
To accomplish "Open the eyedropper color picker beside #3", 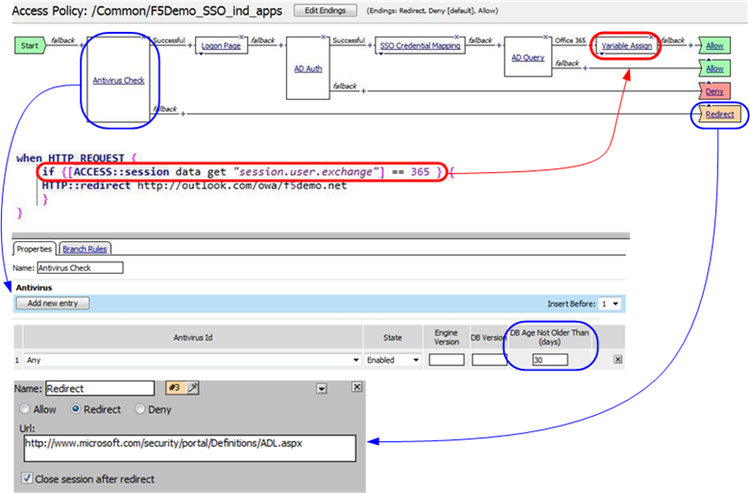I will (192, 388).
